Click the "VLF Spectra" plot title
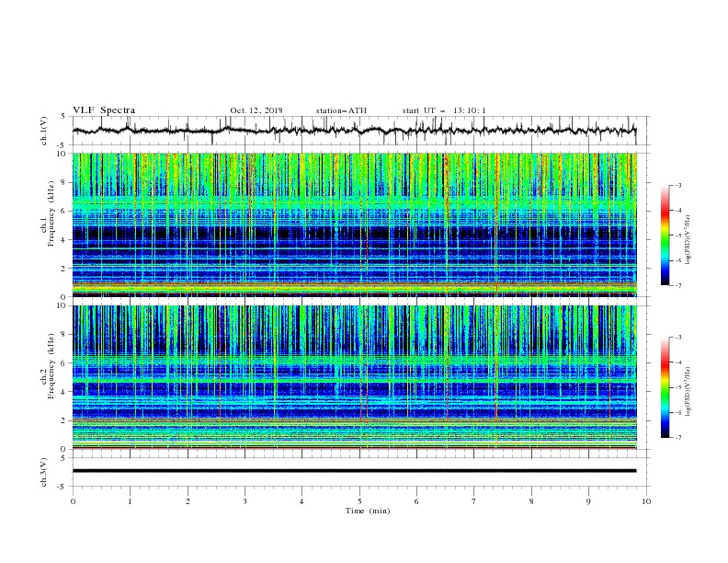Screen dimensions: 728x563 (x=104, y=110)
